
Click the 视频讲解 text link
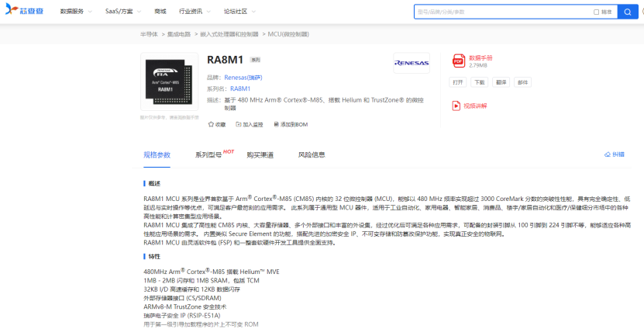pyautogui.click(x=475, y=106)
